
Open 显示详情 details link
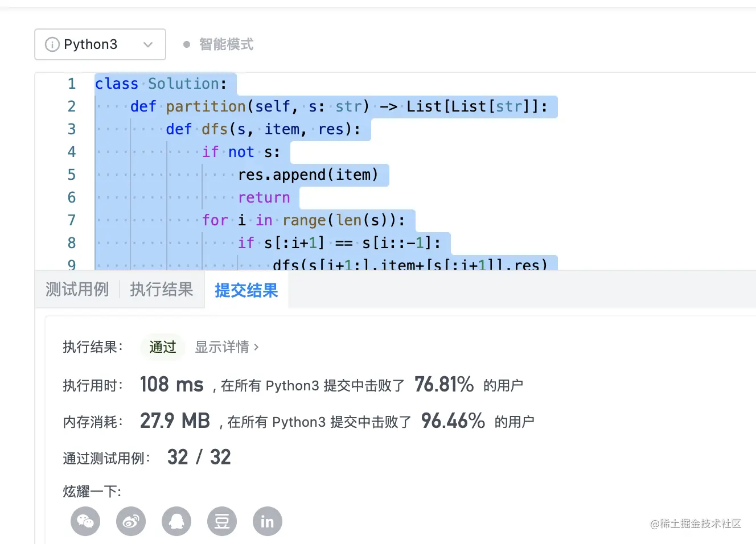227,347
